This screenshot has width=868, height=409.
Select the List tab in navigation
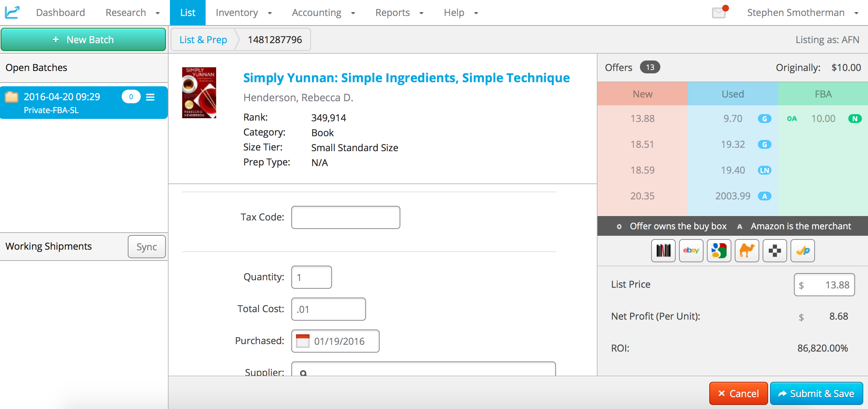(188, 13)
